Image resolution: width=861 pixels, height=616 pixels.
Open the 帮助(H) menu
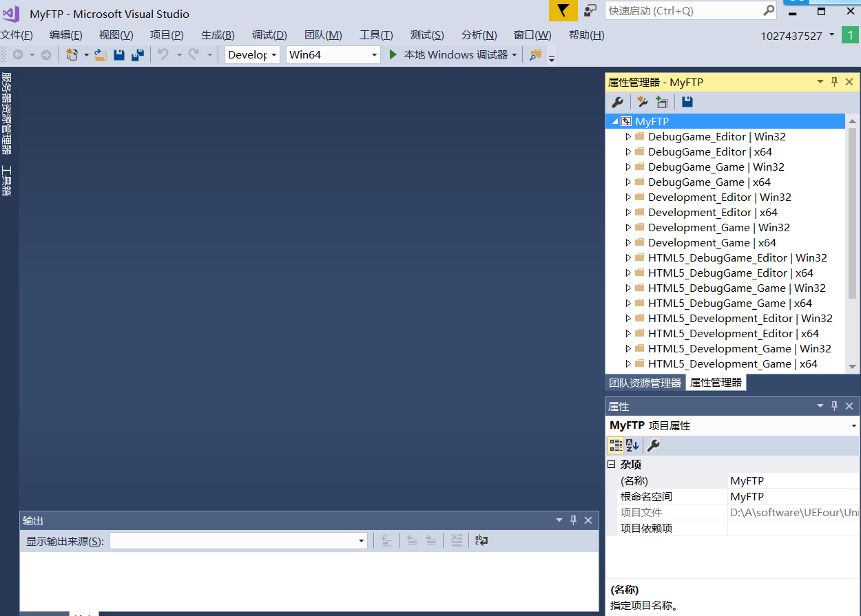(587, 35)
